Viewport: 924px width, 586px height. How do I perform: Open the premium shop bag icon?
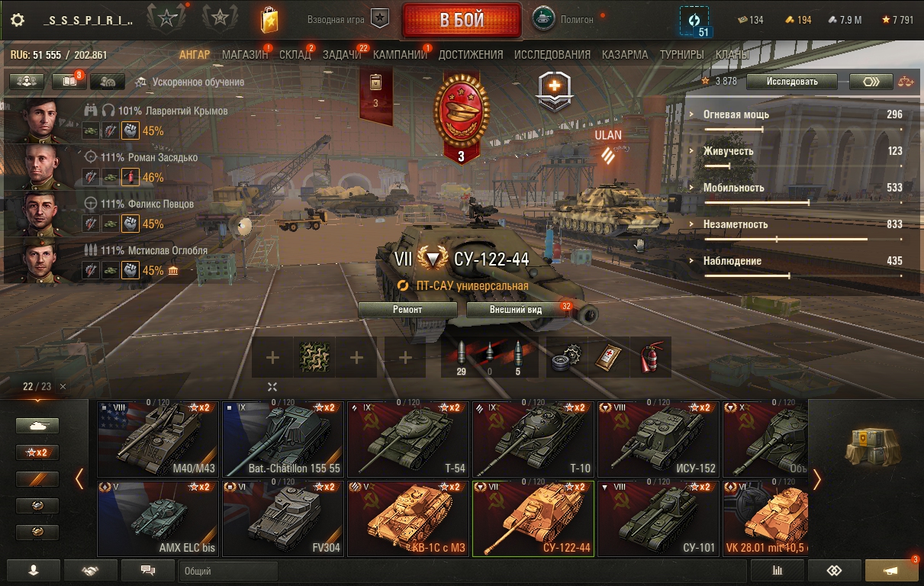click(x=269, y=20)
